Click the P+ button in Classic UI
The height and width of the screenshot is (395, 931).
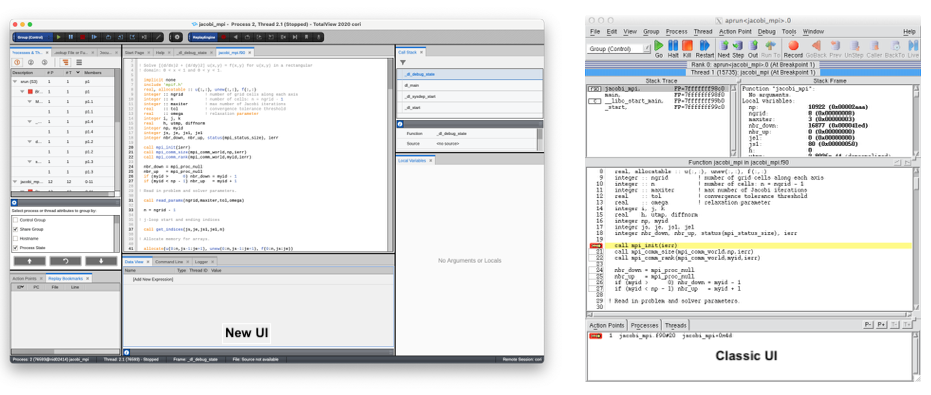pyautogui.click(x=881, y=325)
